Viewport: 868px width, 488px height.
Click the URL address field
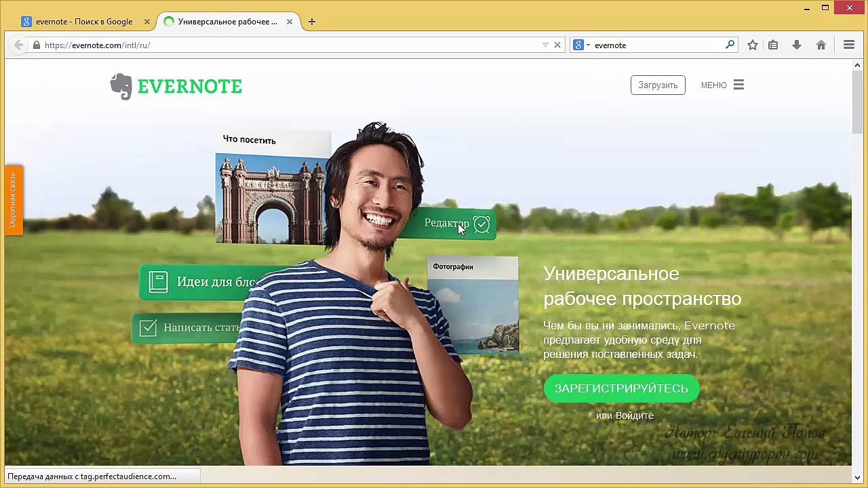click(x=292, y=45)
